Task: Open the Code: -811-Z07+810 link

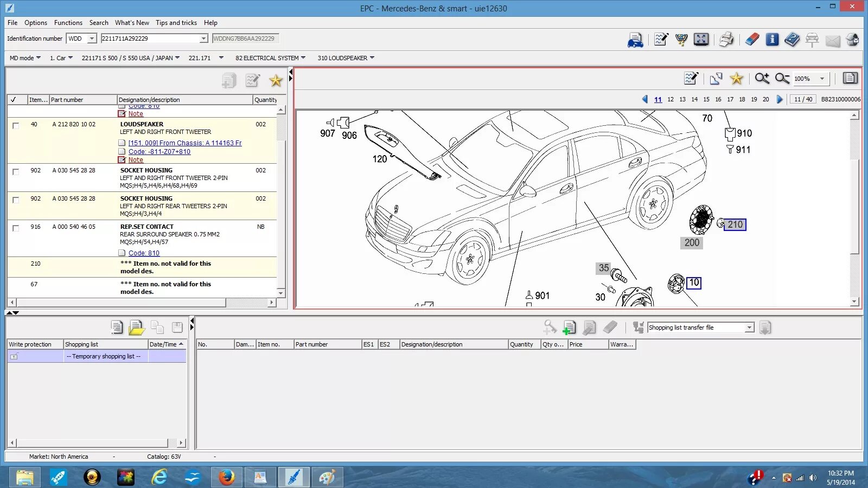Action: tap(159, 152)
